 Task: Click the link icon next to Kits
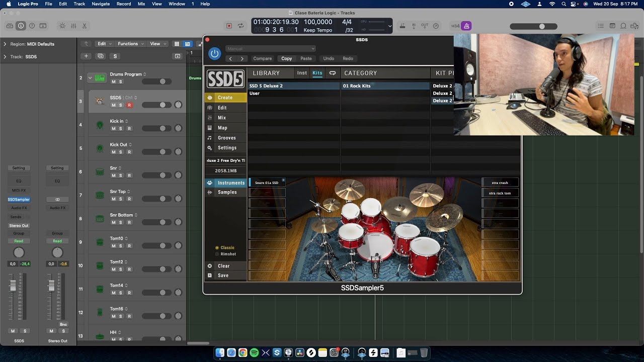point(333,73)
